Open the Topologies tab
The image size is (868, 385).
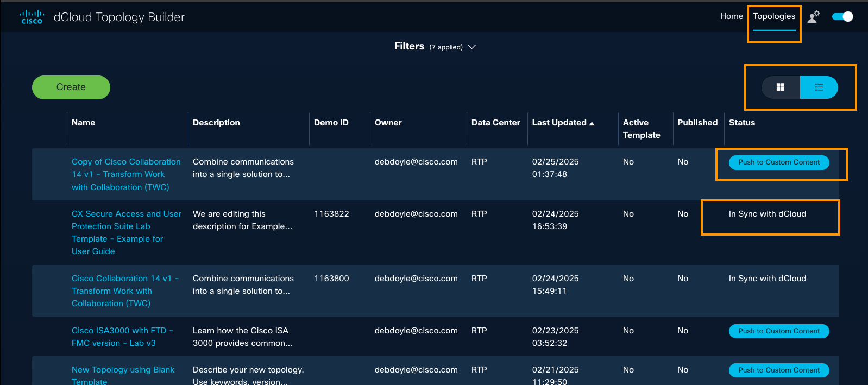[x=774, y=16]
